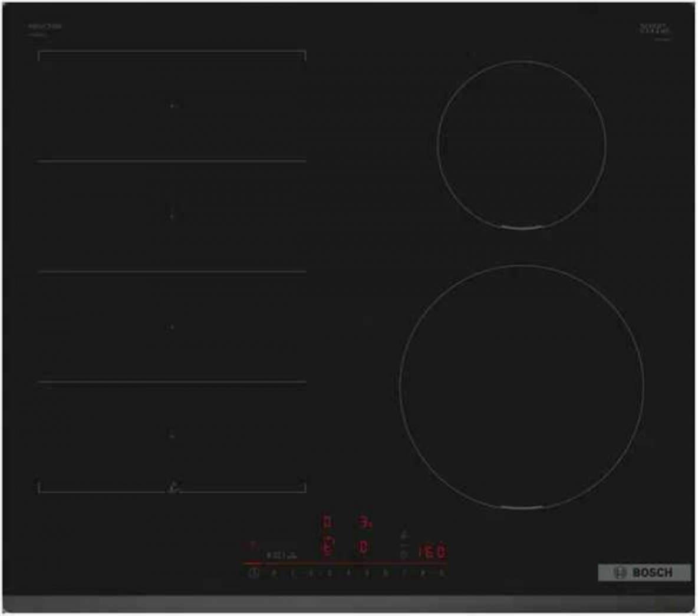Screen dimensions: 698x616
Task: Tap the small upper-right round cooking zone
Action: pos(522,144)
